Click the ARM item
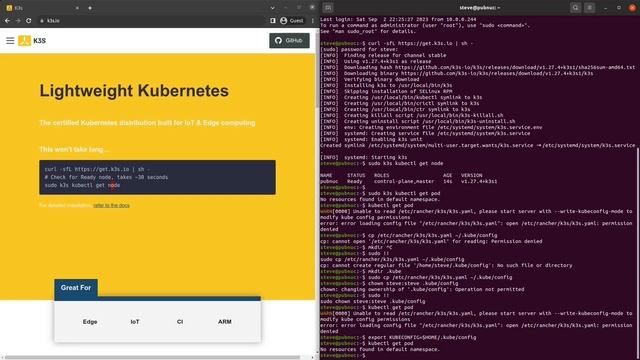This screenshot has width=640, height=360. tap(224, 322)
